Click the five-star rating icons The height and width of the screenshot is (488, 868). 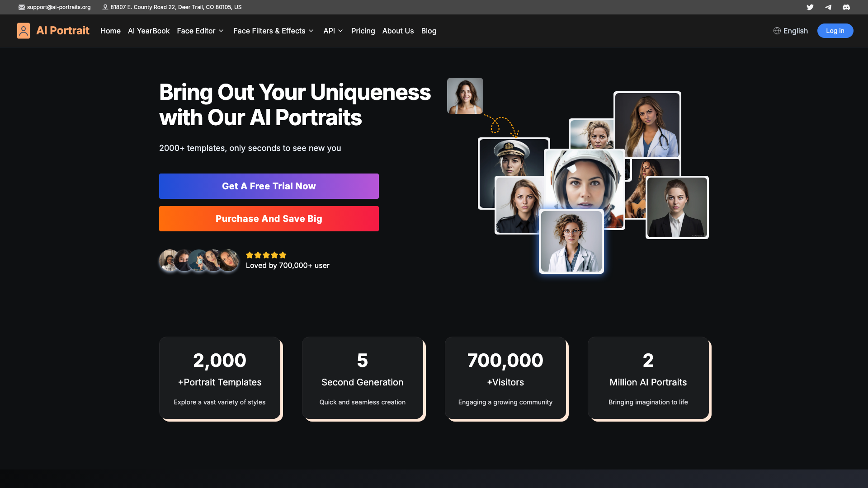tap(266, 255)
